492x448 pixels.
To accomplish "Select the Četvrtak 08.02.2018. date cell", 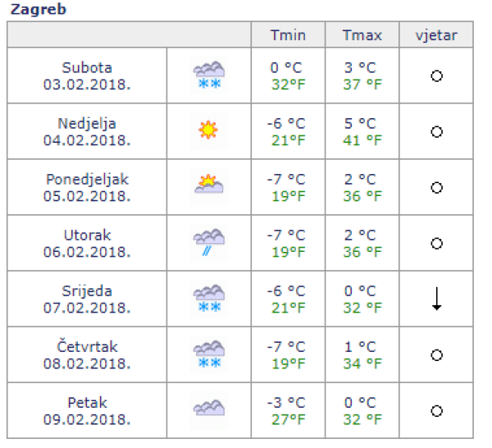I will pyautogui.click(x=87, y=354).
